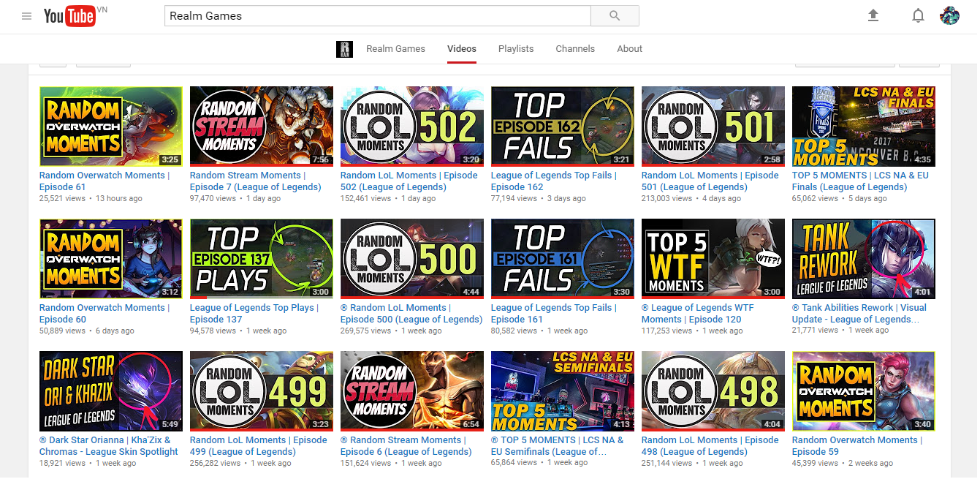
Task: Play the Random LoL Moments 502 thumbnail
Action: 412,127
